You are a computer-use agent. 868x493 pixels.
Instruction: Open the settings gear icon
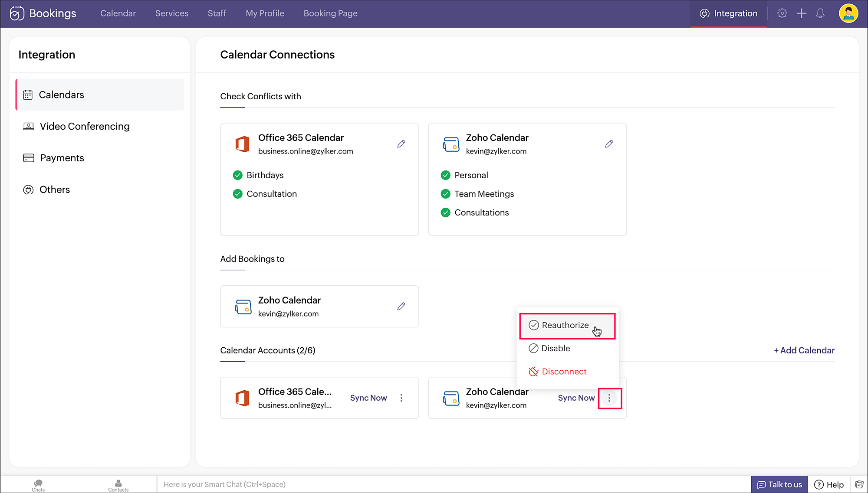tap(782, 13)
